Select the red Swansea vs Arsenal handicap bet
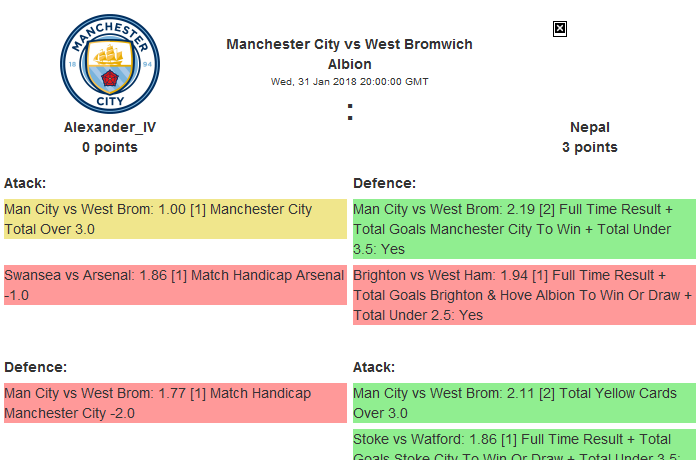The height and width of the screenshot is (460, 700). coord(174,285)
